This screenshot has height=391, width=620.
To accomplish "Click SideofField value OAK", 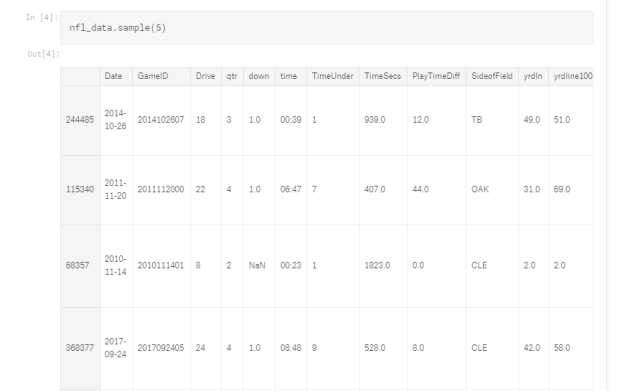I will point(480,189).
